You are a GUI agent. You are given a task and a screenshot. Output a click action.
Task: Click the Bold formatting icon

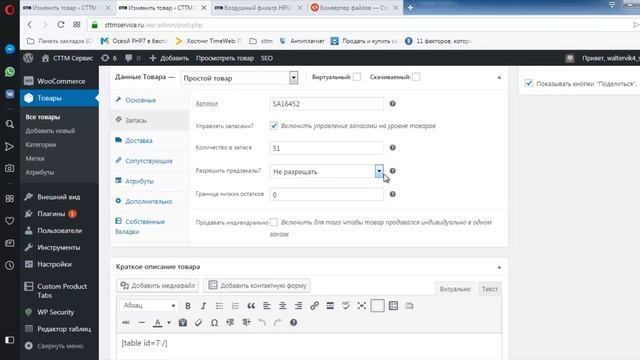(188, 306)
